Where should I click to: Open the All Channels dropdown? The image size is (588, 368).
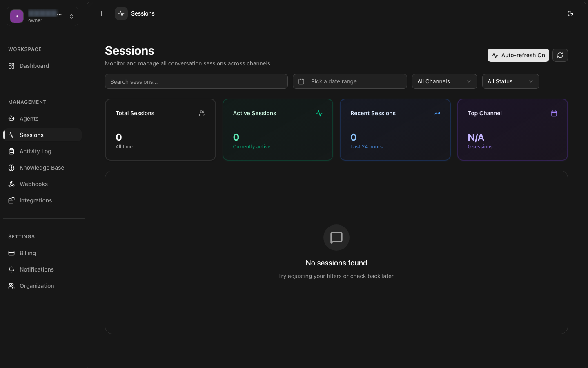[445, 81]
